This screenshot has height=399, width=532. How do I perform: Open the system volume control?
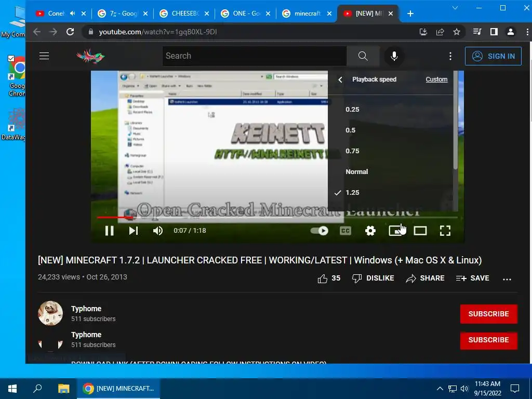464,389
